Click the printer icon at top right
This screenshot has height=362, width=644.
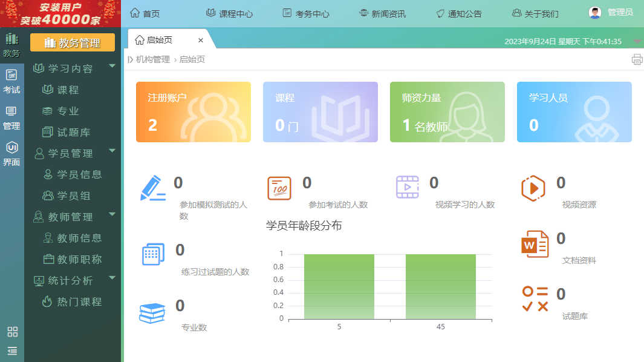tap(637, 59)
